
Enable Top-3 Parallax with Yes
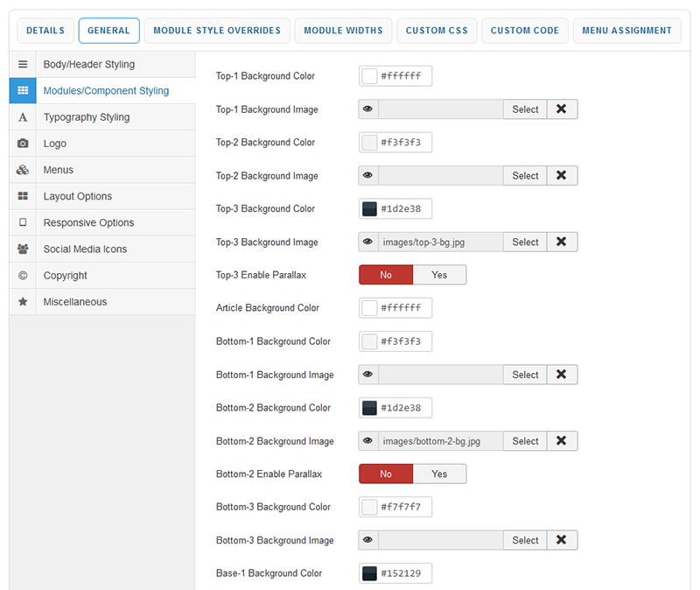coord(439,275)
